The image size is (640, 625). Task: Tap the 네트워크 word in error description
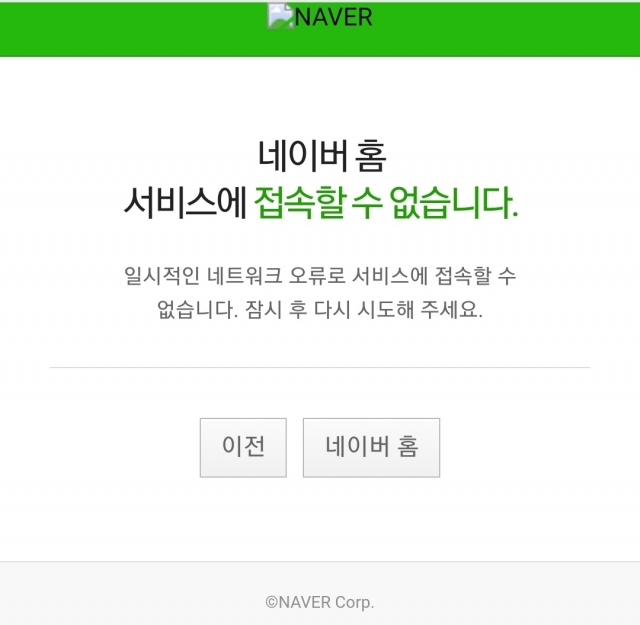244,276
